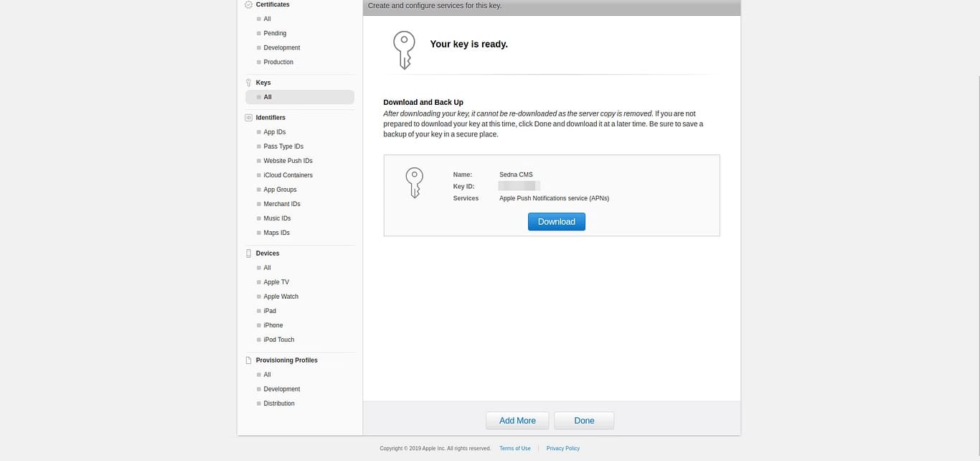Click the key icon inside the Sedna CMS details box
980x461 pixels.
[414, 182]
